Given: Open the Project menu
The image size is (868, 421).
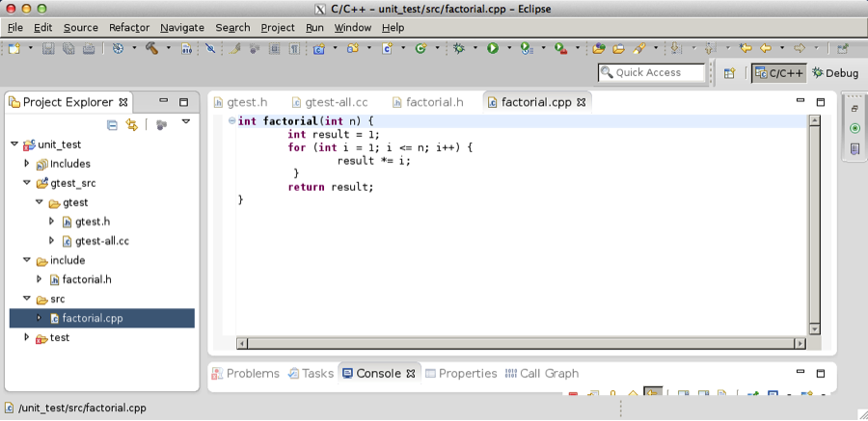Looking at the screenshot, I should (278, 28).
